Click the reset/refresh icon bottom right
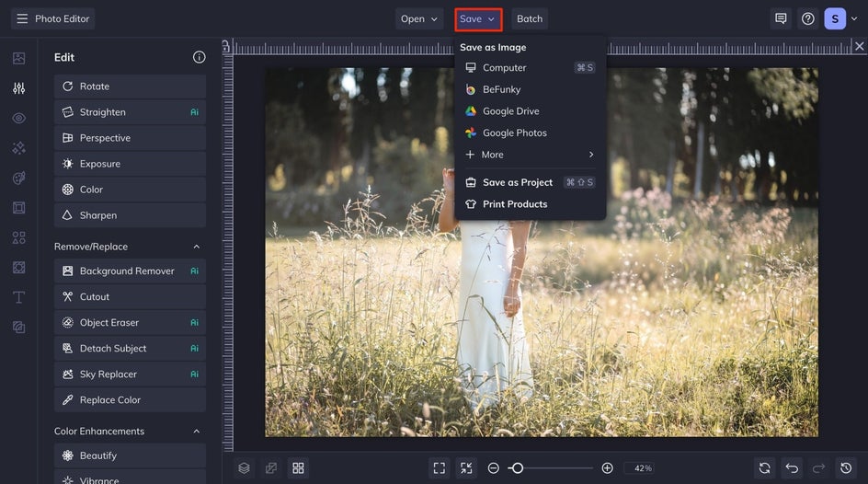The width and height of the screenshot is (868, 484). pos(764,468)
